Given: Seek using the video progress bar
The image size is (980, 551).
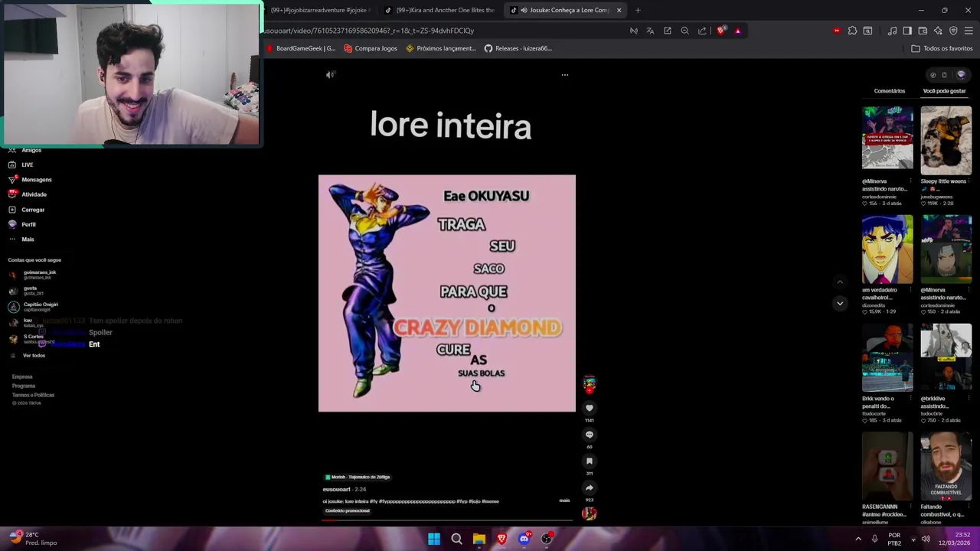Looking at the screenshot, I should (x=447, y=520).
